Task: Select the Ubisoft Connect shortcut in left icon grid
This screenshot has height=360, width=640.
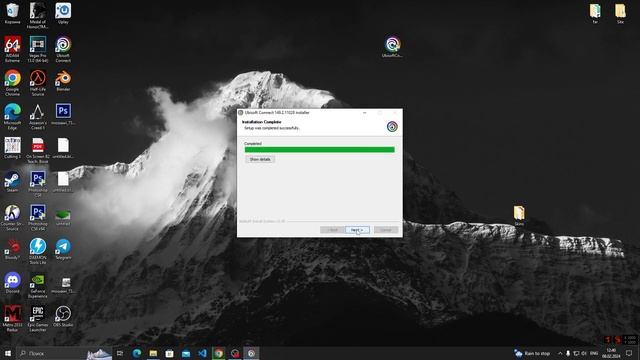Action: click(63, 49)
